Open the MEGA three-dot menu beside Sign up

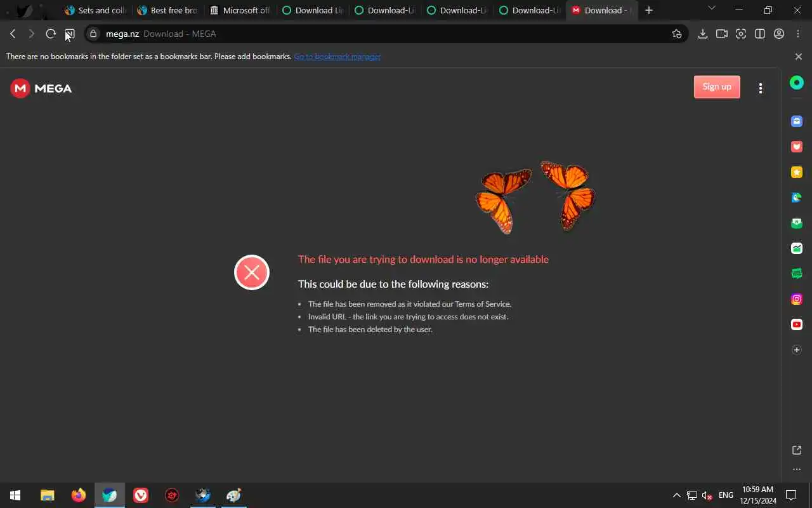(761, 88)
